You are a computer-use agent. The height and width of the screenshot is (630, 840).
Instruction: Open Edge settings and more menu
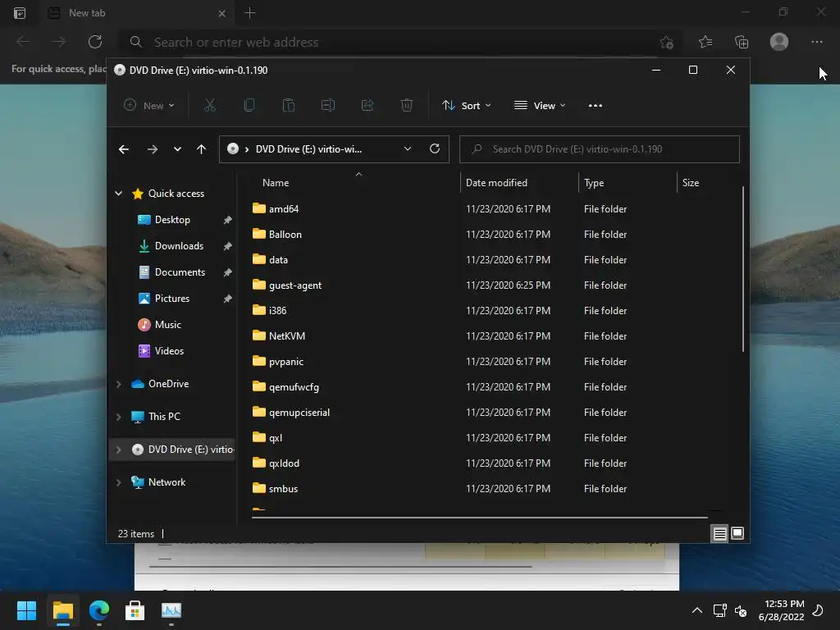[816, 42]
